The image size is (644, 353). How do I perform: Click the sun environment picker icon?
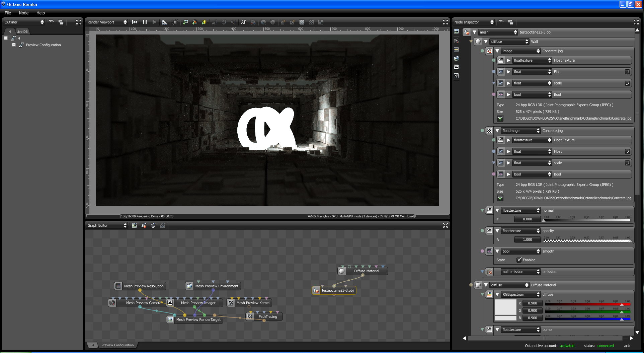204,22
